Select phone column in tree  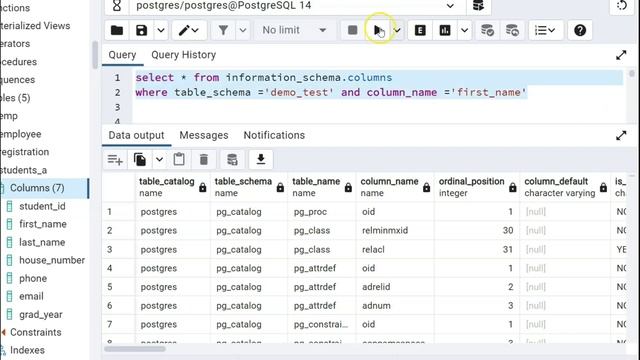33,278
